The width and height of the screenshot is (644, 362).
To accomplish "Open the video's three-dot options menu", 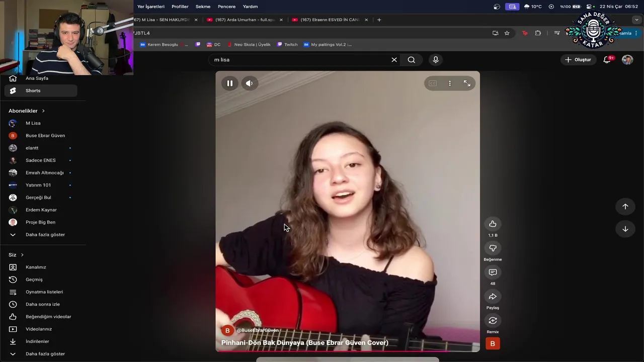I will pyautogui.click(x=450, y=83).
